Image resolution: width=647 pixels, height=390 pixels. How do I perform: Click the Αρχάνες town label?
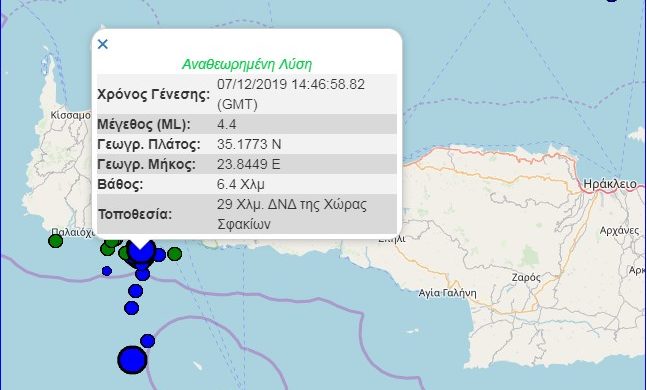coord(619,231)
